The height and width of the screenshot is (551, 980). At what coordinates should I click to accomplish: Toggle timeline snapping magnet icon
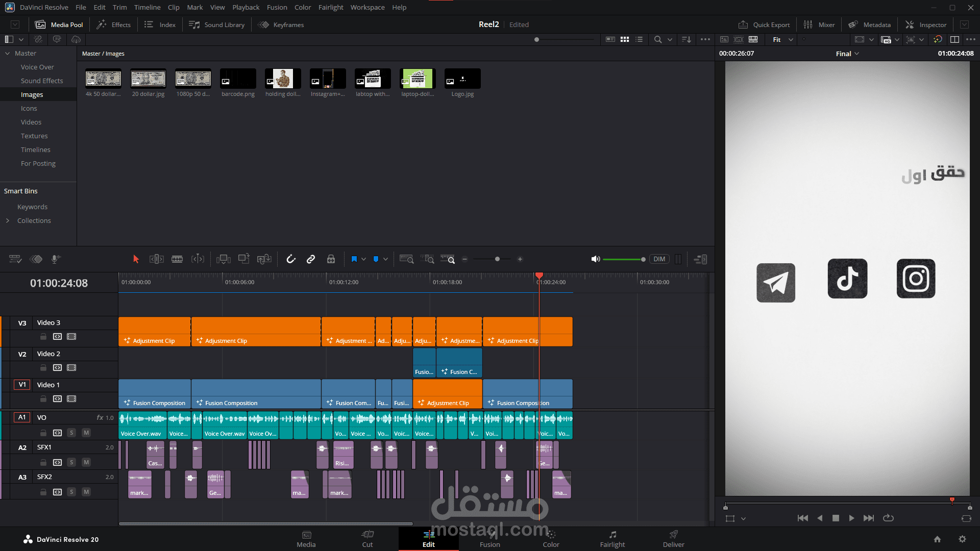291,259
